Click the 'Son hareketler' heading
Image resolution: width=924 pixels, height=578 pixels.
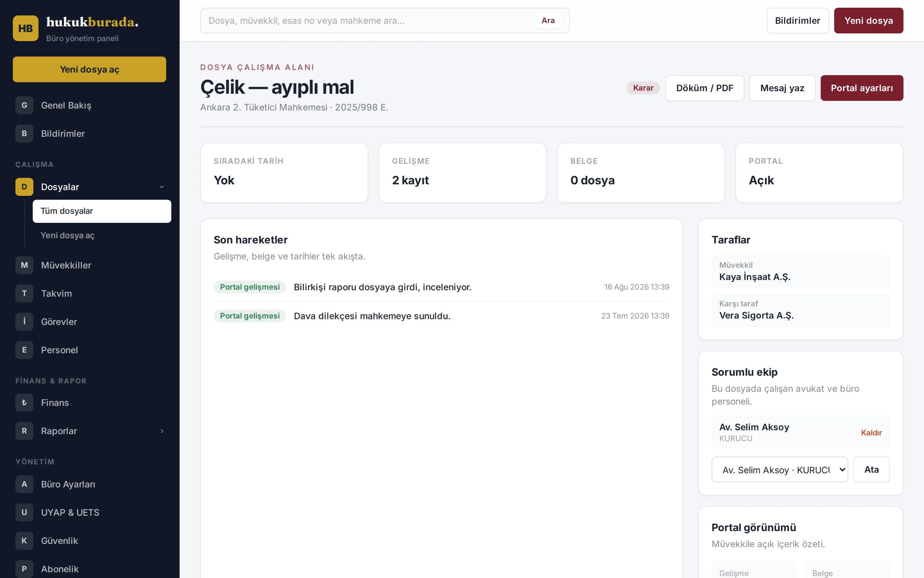(251, 240)
